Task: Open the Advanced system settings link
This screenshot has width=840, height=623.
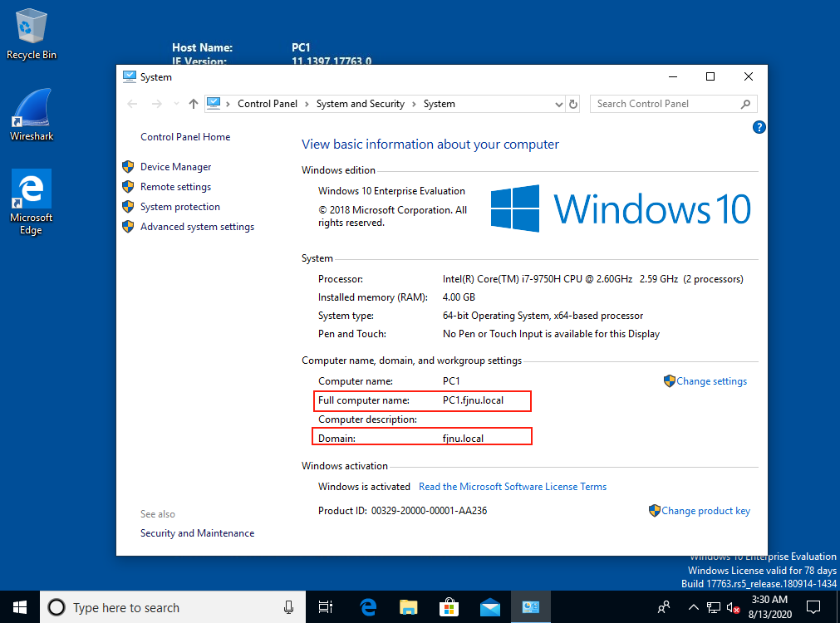Action: [x=197, y=227]
